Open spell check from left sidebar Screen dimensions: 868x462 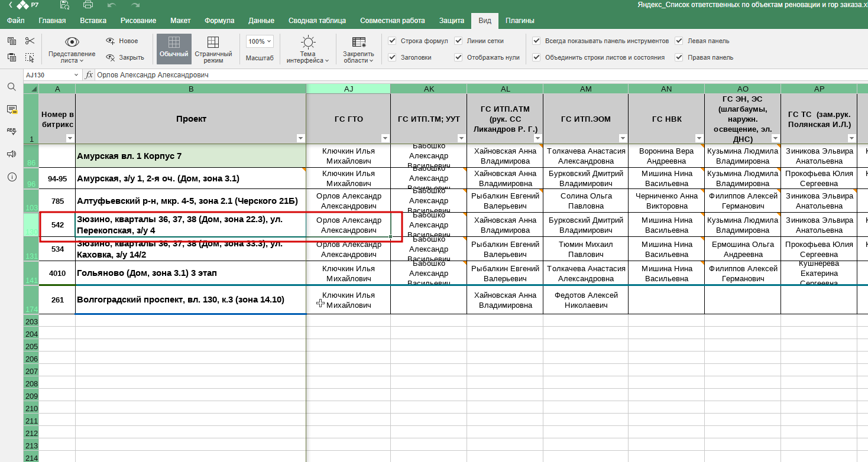pyautogui.click(x=12, y=131)
